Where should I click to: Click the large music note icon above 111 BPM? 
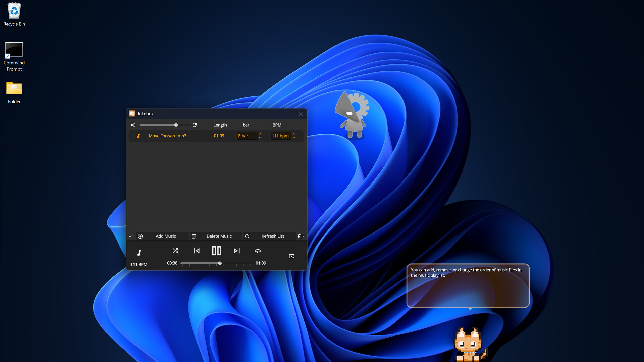(139, 253)
